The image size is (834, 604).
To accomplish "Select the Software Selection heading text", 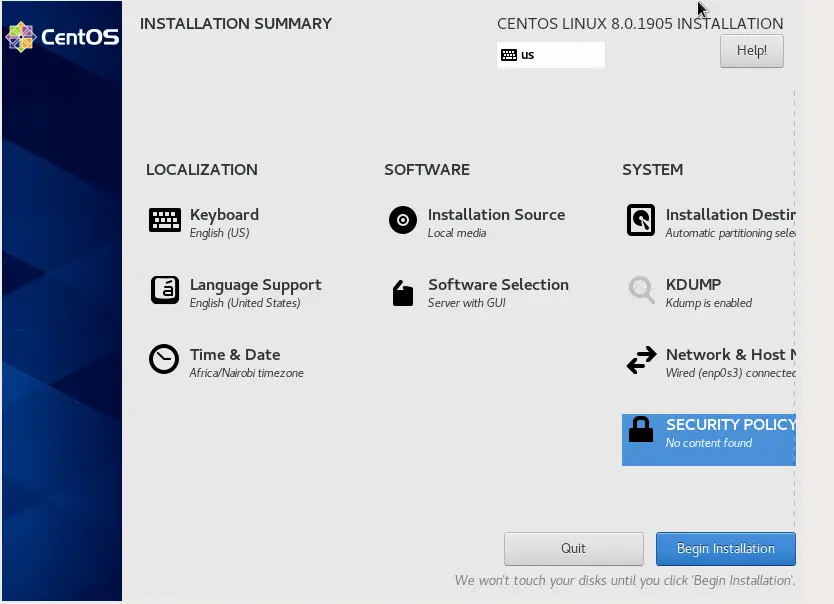I will pos(498,285).
